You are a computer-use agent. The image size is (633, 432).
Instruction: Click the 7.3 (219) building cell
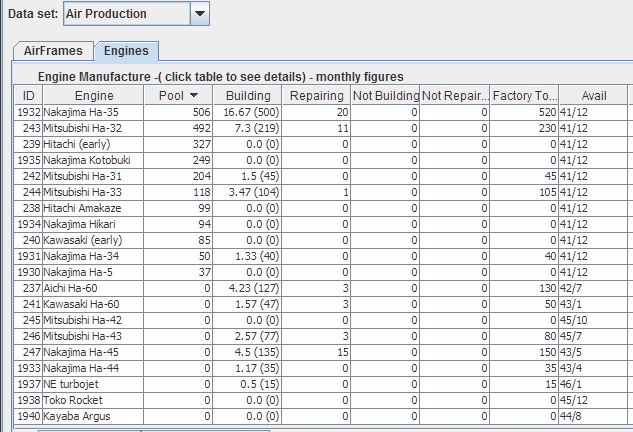pyautogui.click(x=247, y=128)
